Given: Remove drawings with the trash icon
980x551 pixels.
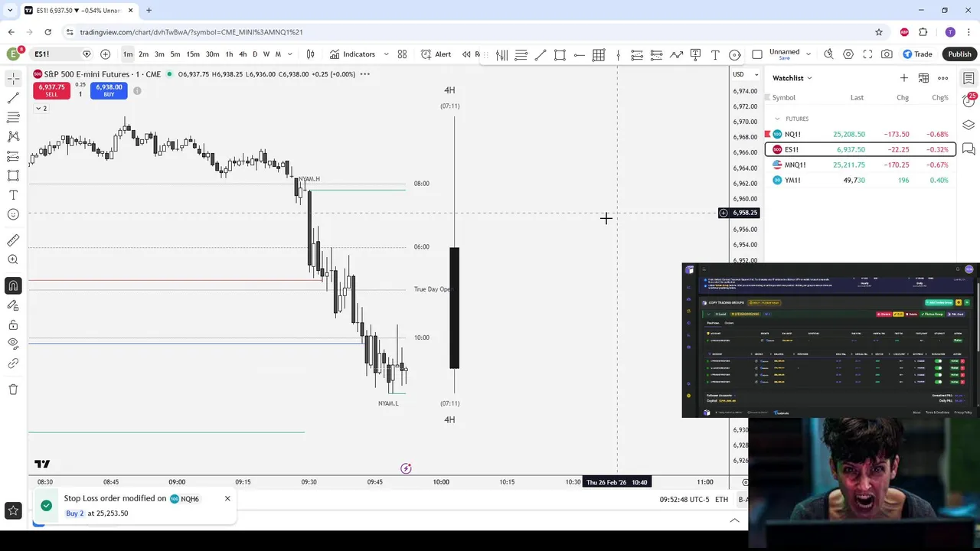Looking at the screenshot, I should coord(13,389).
